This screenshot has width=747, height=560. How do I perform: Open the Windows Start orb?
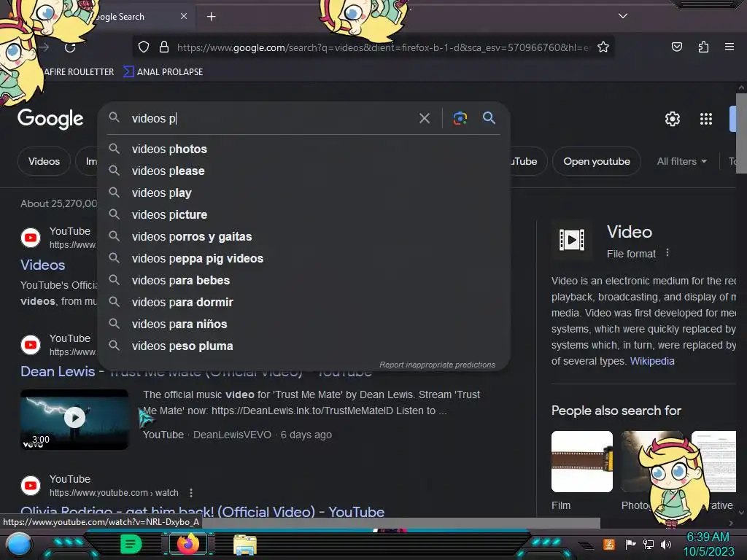(x=18, y=544)
